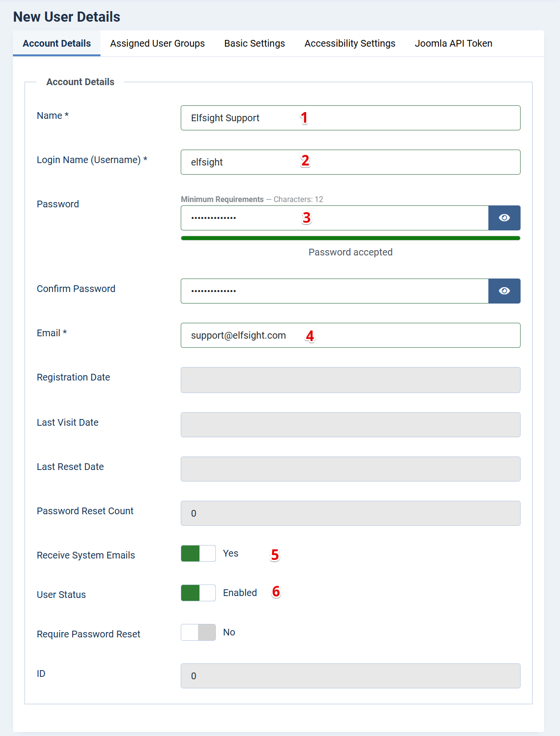Click 'Minimum Requirements' hint text
The width and height of the screenshot is (560, 736).
222,199
